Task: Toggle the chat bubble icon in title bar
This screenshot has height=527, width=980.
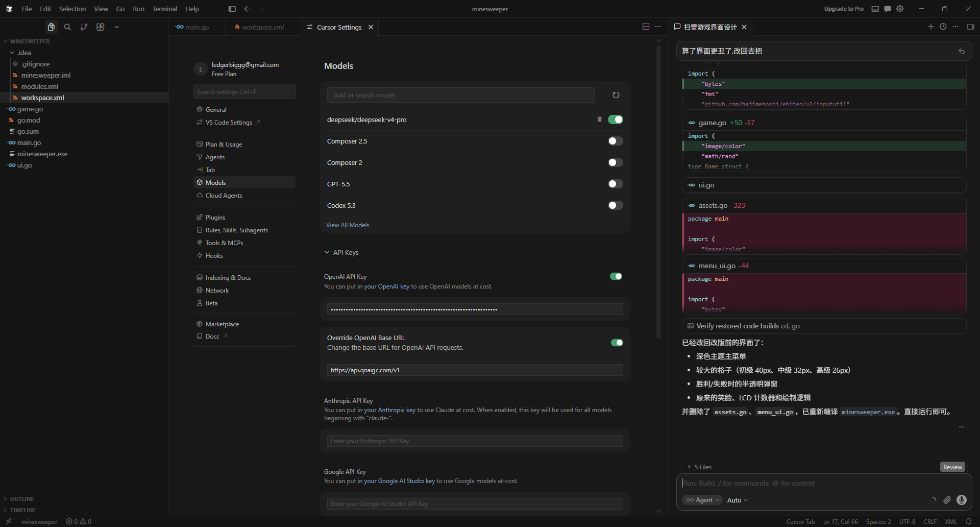Action: pyautogui.click(x=888, y=9)
